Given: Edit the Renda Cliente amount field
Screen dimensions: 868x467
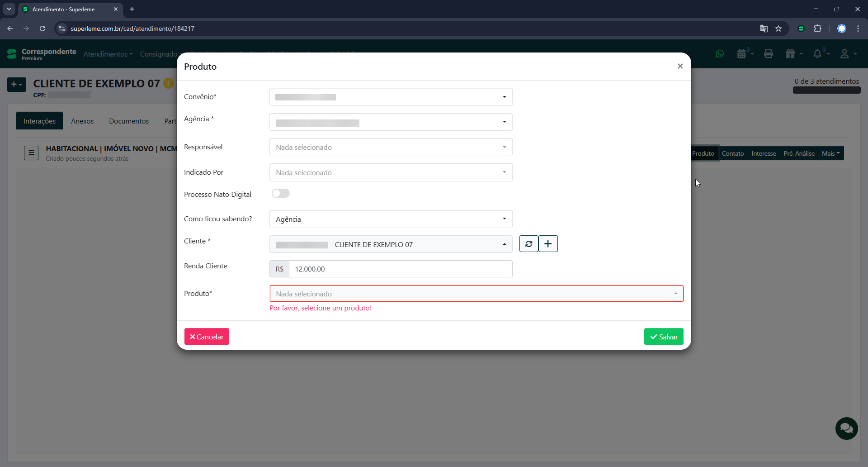Looking at the screenshot, I should pyautogui.click(x=401, y=269).
